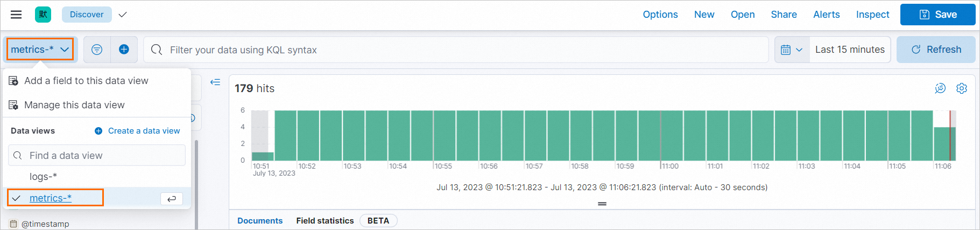Choose Manage this data view
Viewport: 980px width, 230px height.
(x=74, y=105)
